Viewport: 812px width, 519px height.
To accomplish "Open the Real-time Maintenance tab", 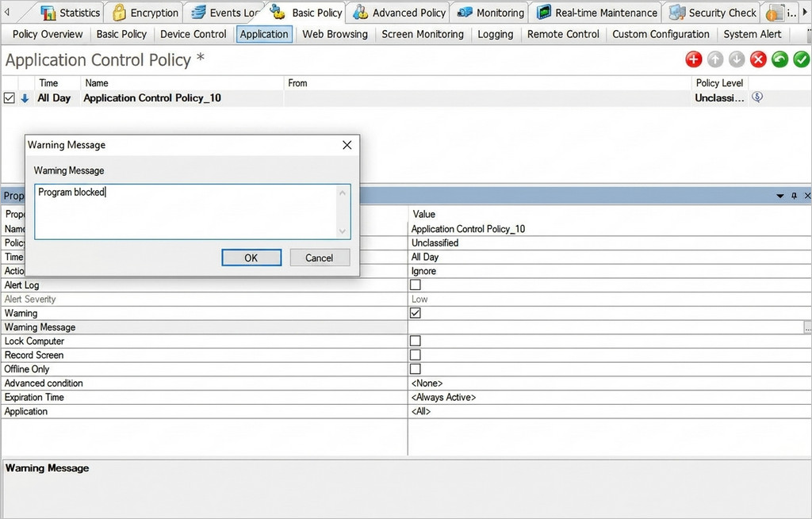I will pos(596,13).
